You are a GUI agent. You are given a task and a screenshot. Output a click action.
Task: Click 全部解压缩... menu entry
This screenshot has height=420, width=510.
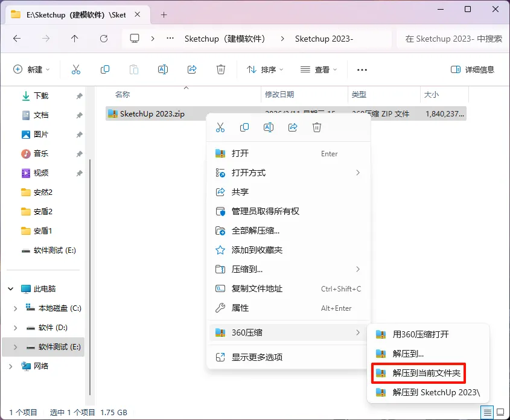pyautogui.click(x=289, y=231)
